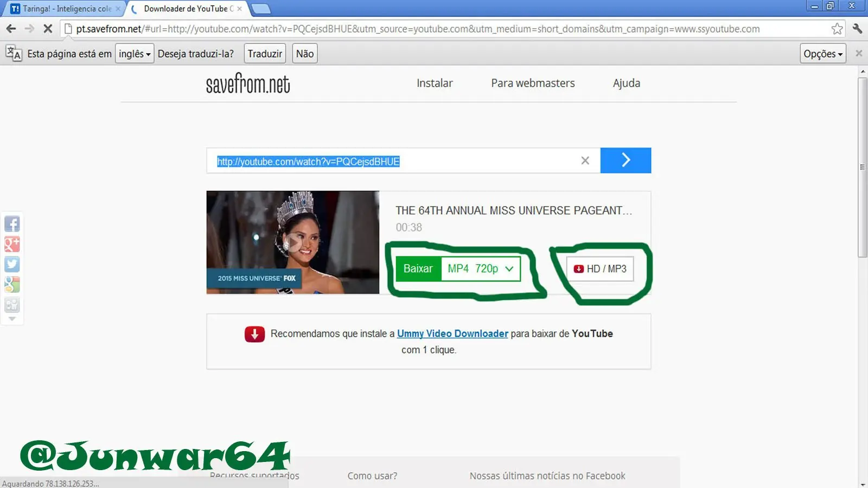Share on Twitter from sidebar
The width and height of the screenshot is (868, 488).
(12, 264)
